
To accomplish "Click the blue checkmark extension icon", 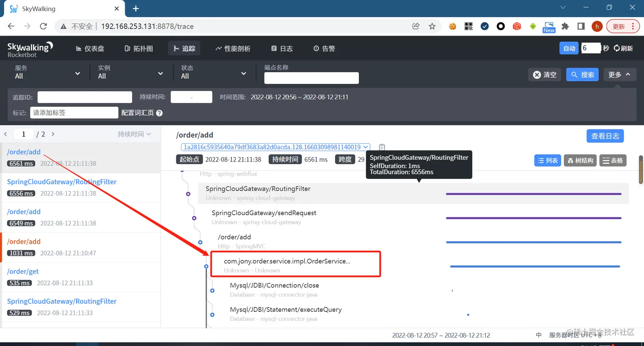I will [485, 26].
